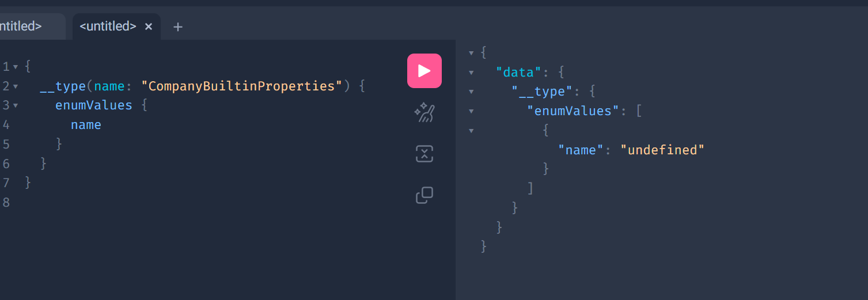Collapse the "enumValues" array in the response
Screen dimensions: 868x300
pyautogui.click(x=471, y=112)
